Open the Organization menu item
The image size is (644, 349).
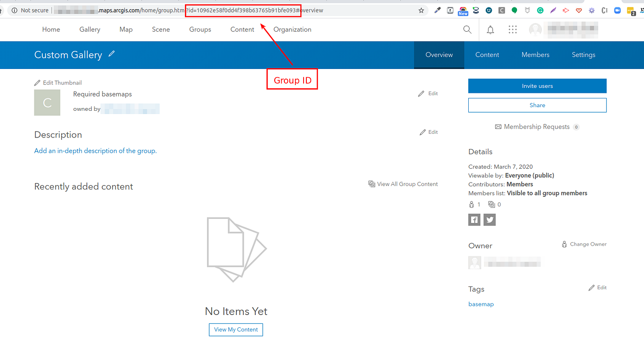[293, 29]
